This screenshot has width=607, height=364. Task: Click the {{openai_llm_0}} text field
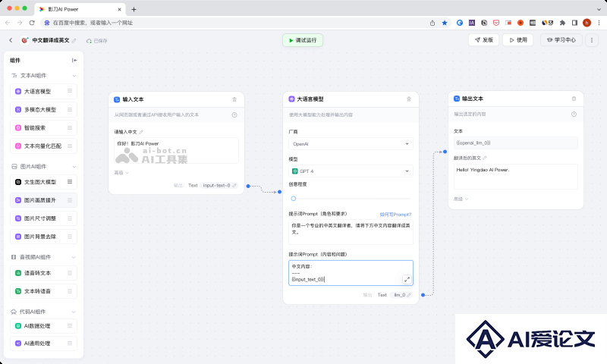click(516, 143)
